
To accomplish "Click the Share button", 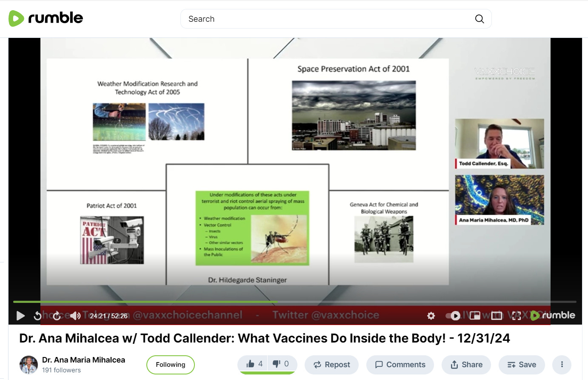I will pos(466,365).
